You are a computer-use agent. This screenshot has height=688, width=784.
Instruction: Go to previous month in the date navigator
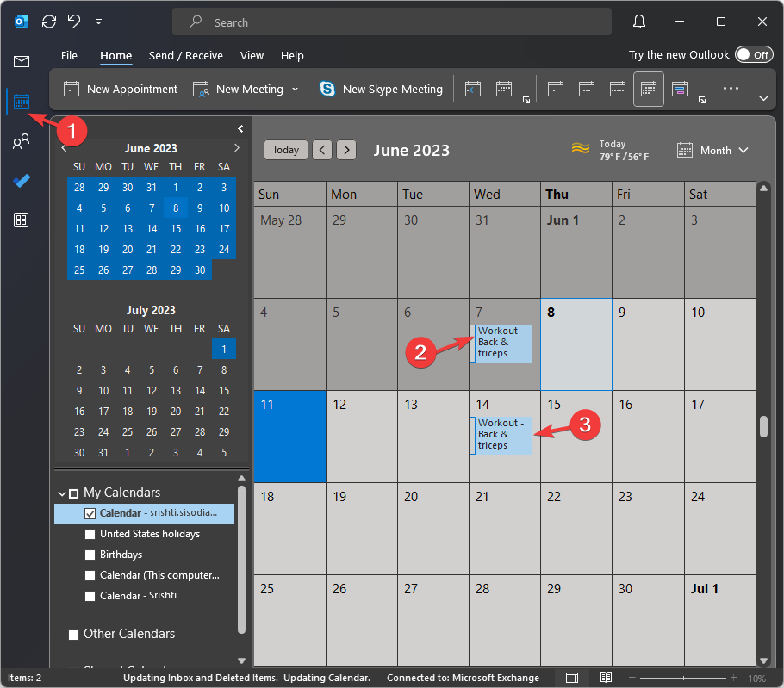[x=64, y=148]
